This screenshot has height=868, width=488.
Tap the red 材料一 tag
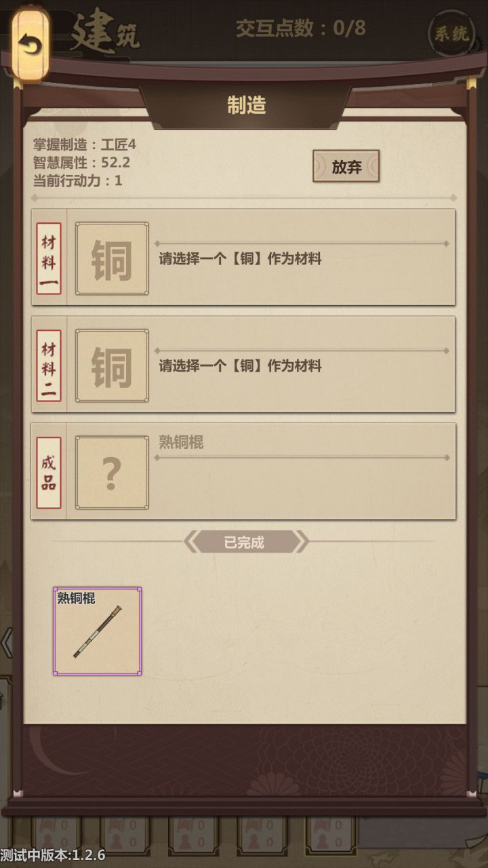point(49,258)
